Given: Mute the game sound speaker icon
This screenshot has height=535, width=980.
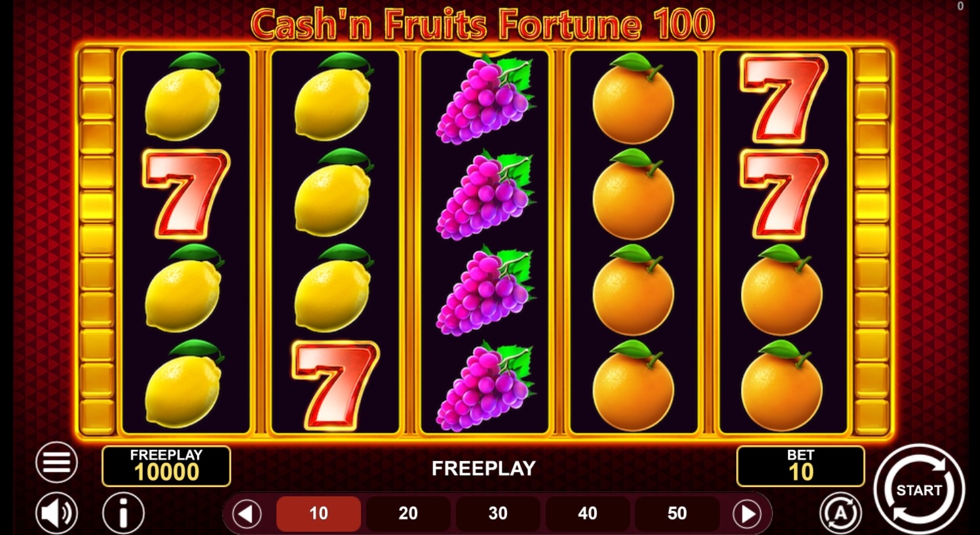Looking at the screenshot, I should click(x=56, y=513).
